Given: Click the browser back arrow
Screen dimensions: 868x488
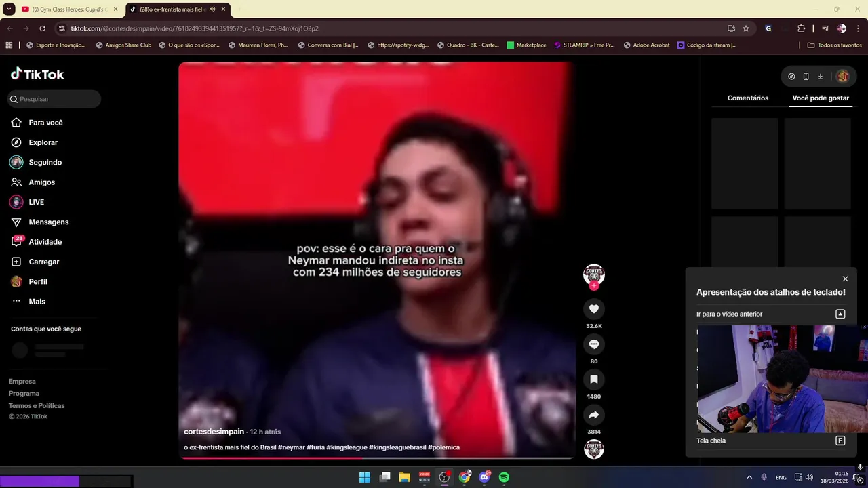Looking at the screenshot, I should pos(9,28).
